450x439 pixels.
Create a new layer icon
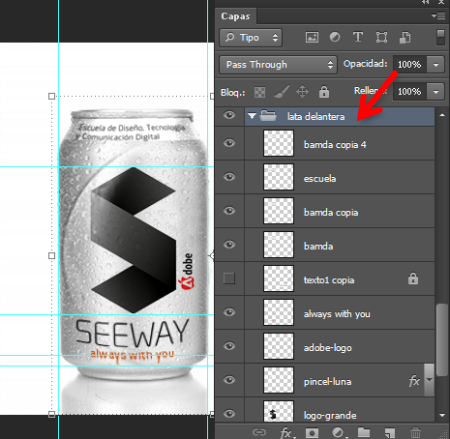point(390,433)
